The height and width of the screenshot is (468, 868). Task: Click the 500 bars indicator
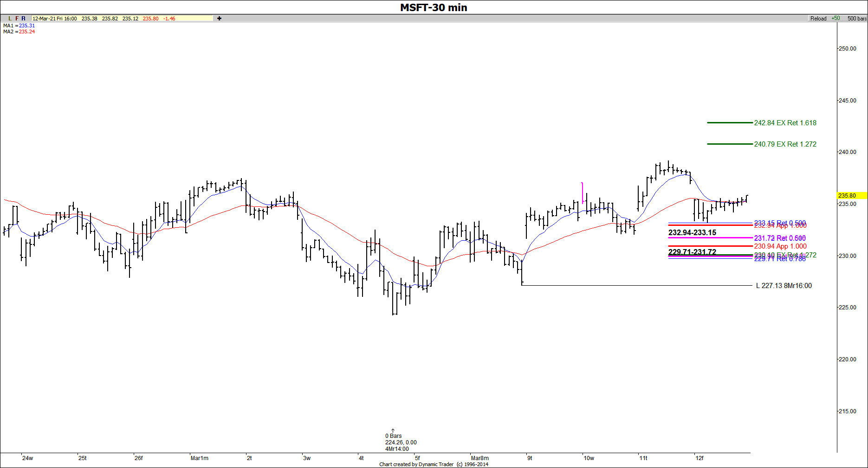coord(856,19)
